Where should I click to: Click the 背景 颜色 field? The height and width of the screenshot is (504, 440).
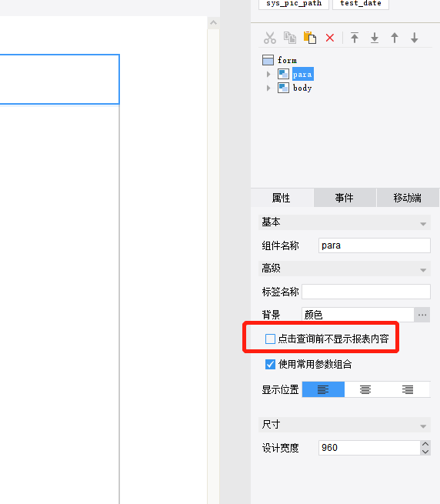[x=358, y=315]
